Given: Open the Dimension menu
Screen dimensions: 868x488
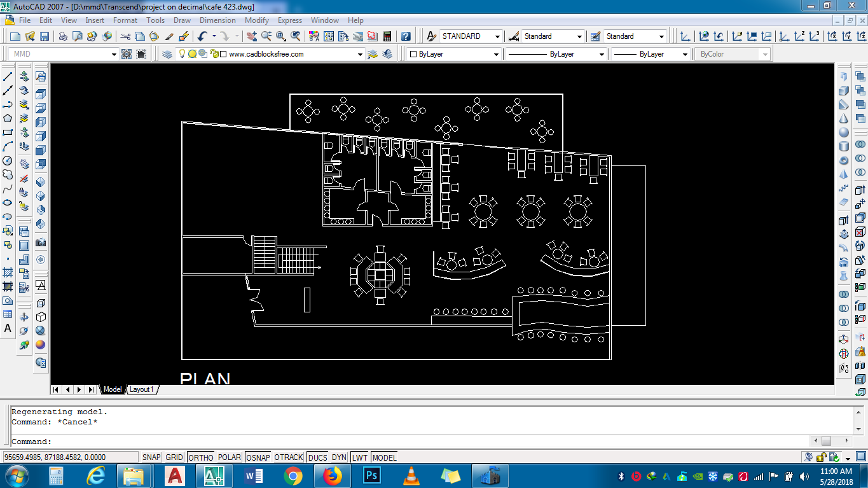Looking at the screenshot, I should 217,20.
